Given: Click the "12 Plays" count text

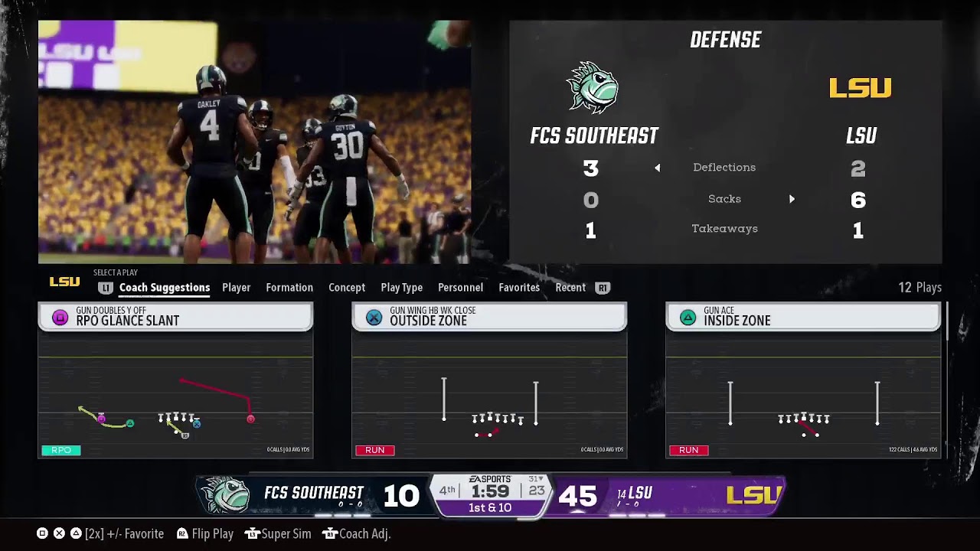Looking at the screenshot, I should [x=920, y=288].
